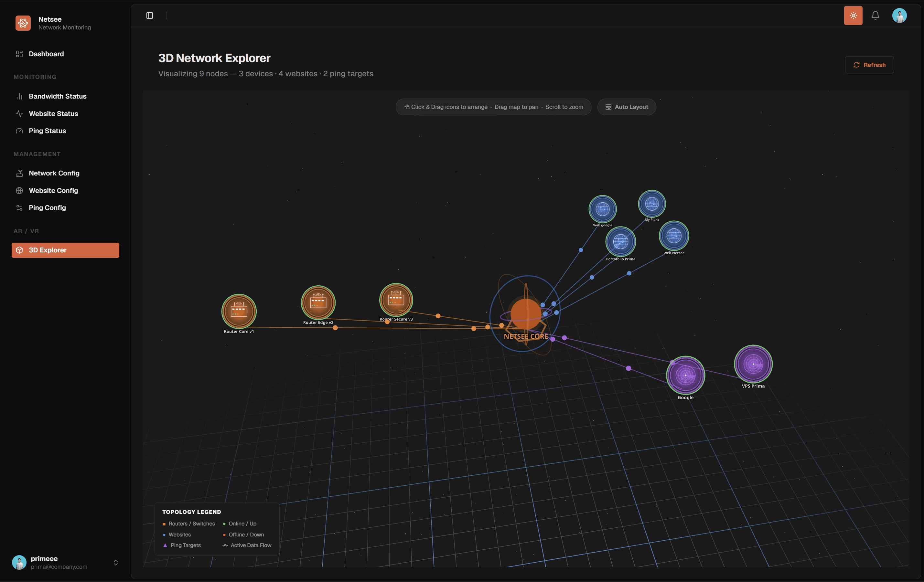Open Ping Status page
Viewport: 924px width, 582px height.
(65, 131)
